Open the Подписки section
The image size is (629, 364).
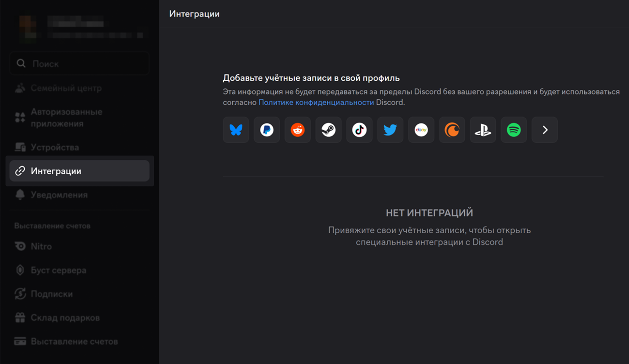pos(79,294)
